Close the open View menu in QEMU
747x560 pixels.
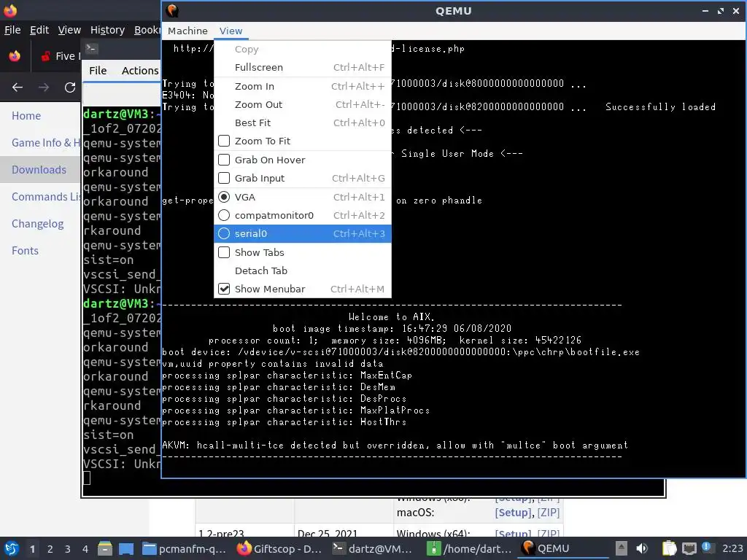[x=231, y=31]
